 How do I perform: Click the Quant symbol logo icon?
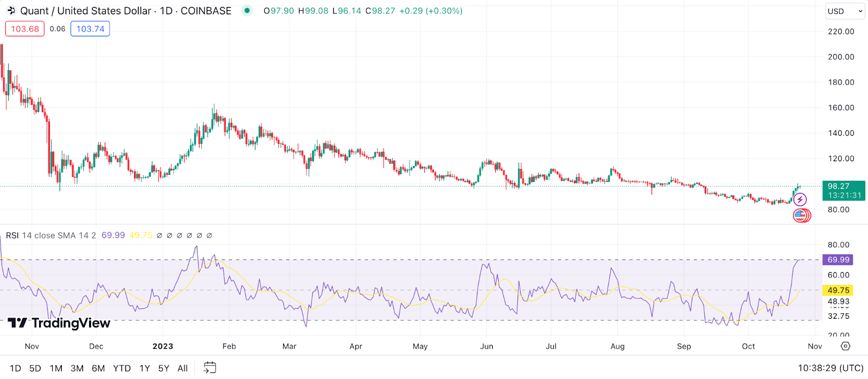[11, 11]
